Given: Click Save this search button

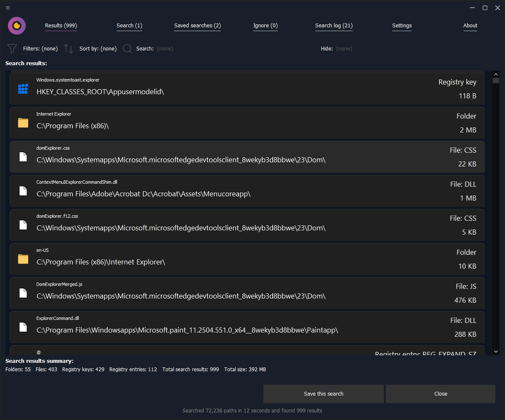Looking at the screenshot, I should 324,394.
